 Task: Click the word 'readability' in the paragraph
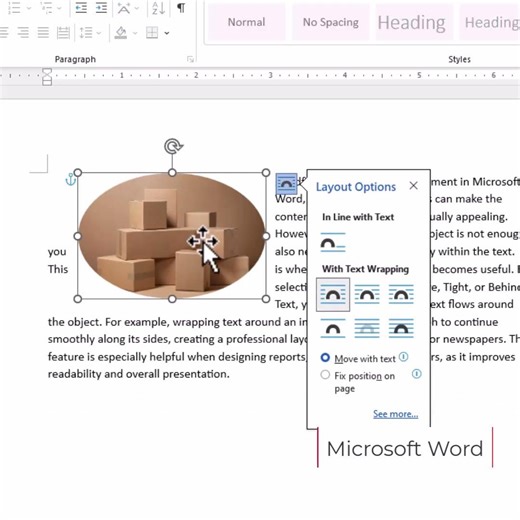74,374
